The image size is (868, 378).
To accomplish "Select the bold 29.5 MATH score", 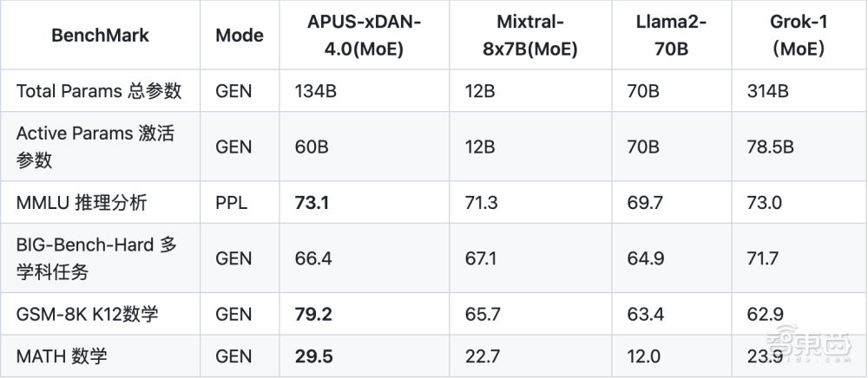I will (313, 355).
